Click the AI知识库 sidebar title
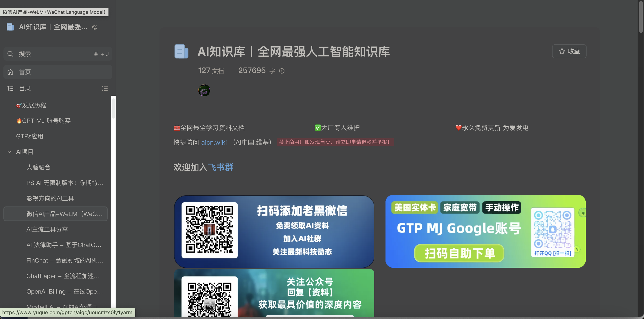This screenshot has width=644, height=319. [53, 27]
